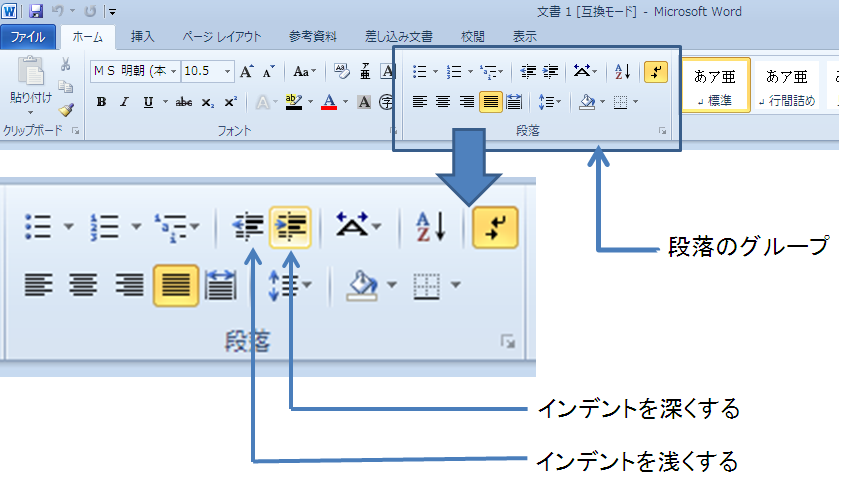Viewport: 854px width, 489px height.
Task: Open the クリップボード dialog launcher
Action: click(x=76, y=131)
